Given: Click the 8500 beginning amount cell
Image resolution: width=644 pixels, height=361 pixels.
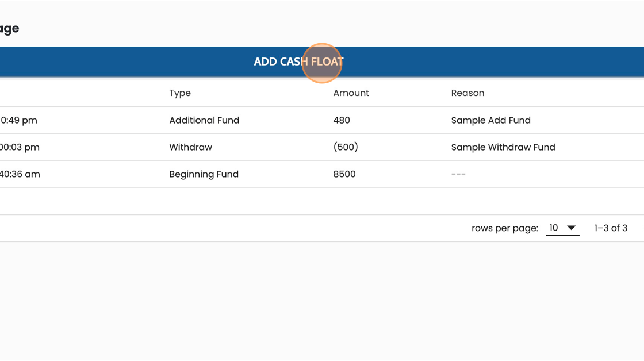Looking at the screenshot, I should coord(344,174).
